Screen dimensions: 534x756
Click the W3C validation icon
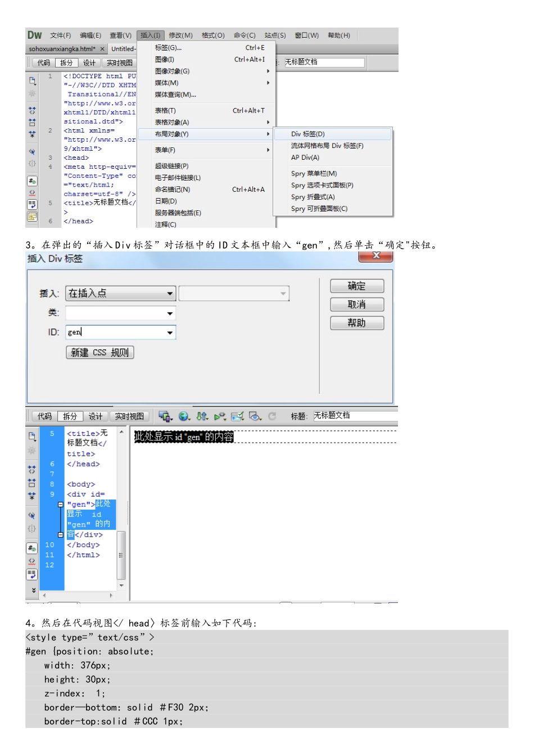click(220, 416)
